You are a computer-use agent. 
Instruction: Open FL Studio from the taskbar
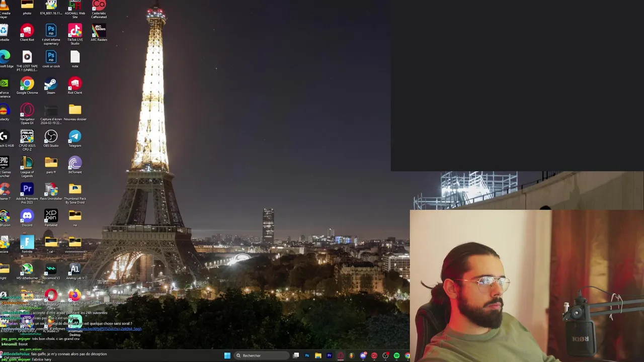(352, 355)
